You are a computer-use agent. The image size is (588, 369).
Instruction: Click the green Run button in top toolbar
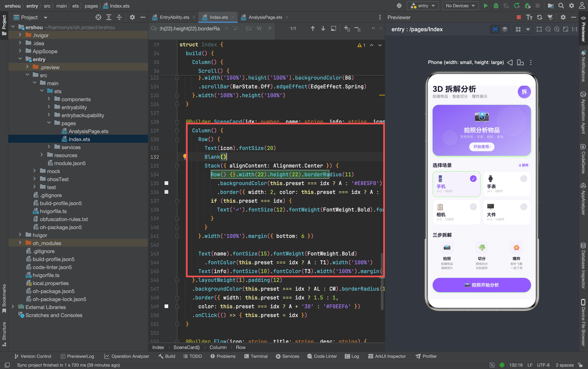[485, 6]
